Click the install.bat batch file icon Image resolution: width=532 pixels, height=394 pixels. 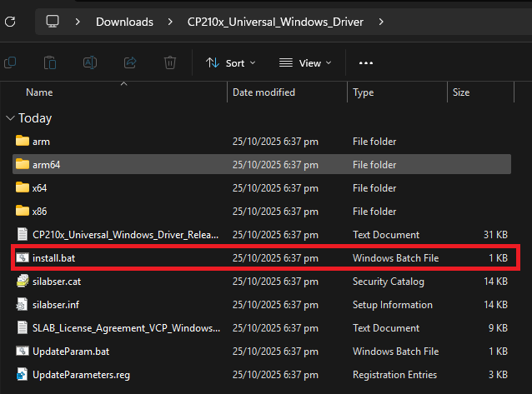pos(23,257)
